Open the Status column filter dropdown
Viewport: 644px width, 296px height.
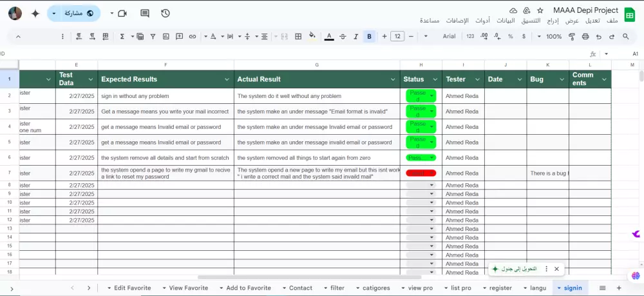[435, 79]
